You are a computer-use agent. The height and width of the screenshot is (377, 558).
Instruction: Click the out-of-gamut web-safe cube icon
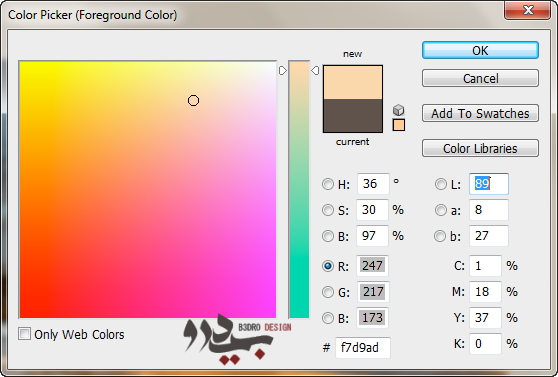point(399,110)
